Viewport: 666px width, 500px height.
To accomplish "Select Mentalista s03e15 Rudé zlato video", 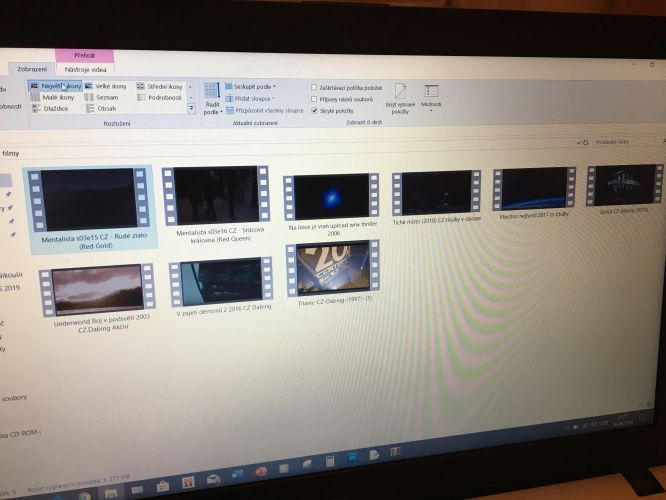I will [90, 209].
